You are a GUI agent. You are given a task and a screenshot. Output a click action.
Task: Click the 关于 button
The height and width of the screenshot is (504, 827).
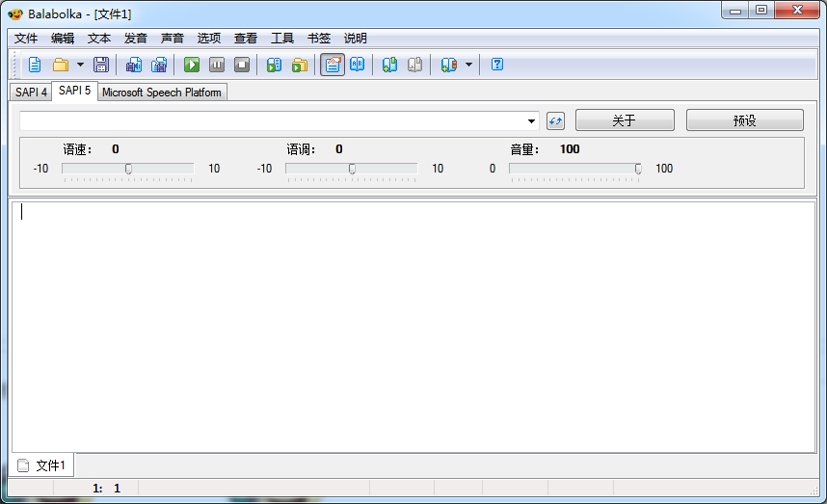coord(625,120)
